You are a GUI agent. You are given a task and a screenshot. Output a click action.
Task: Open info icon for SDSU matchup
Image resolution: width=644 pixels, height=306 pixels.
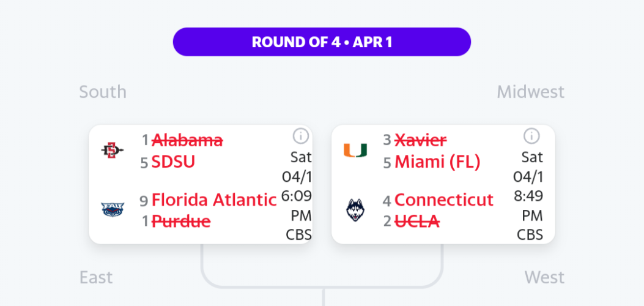301,136
